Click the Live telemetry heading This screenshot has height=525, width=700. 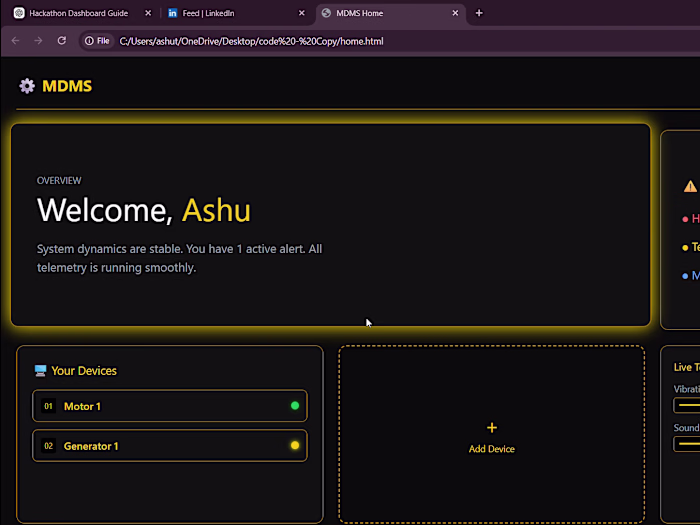[x=687, y=367]
